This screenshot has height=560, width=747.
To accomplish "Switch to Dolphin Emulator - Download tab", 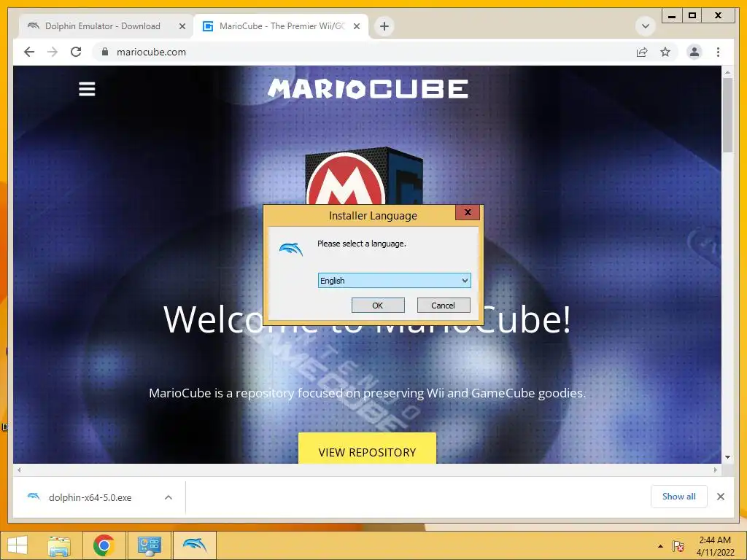I will click(x=102, y=26).
